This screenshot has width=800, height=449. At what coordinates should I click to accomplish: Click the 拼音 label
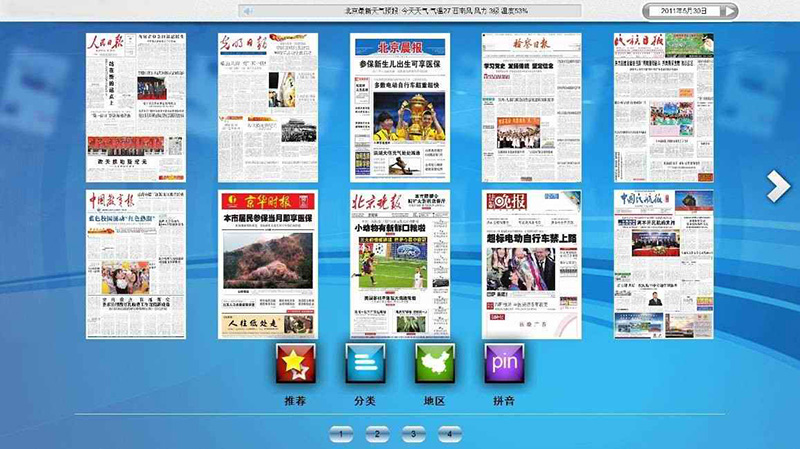point(504,401)
